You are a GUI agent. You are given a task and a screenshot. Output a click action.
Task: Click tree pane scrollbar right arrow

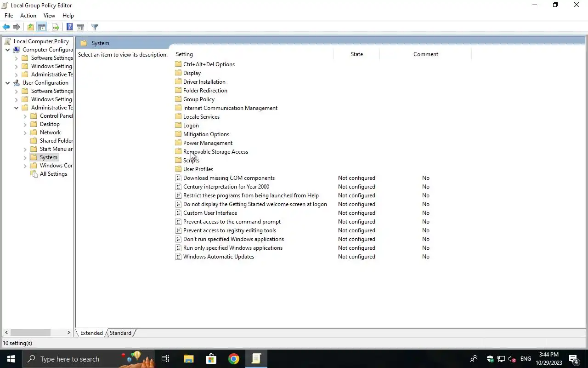tap(69, 332)
